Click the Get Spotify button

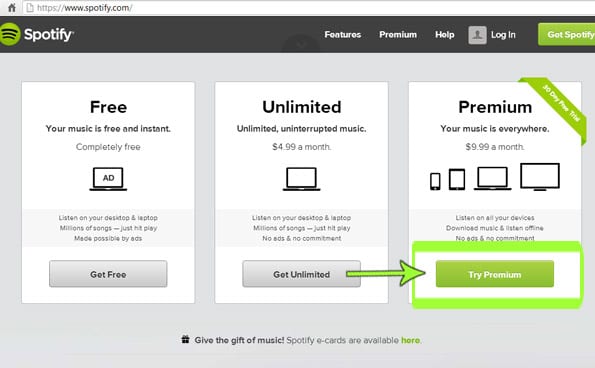click(567, 35)
